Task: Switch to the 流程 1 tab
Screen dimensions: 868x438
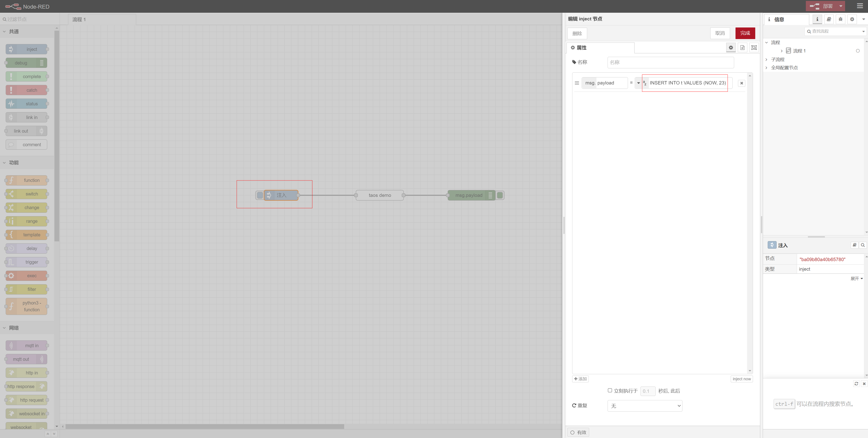Action: pos(79,19)
